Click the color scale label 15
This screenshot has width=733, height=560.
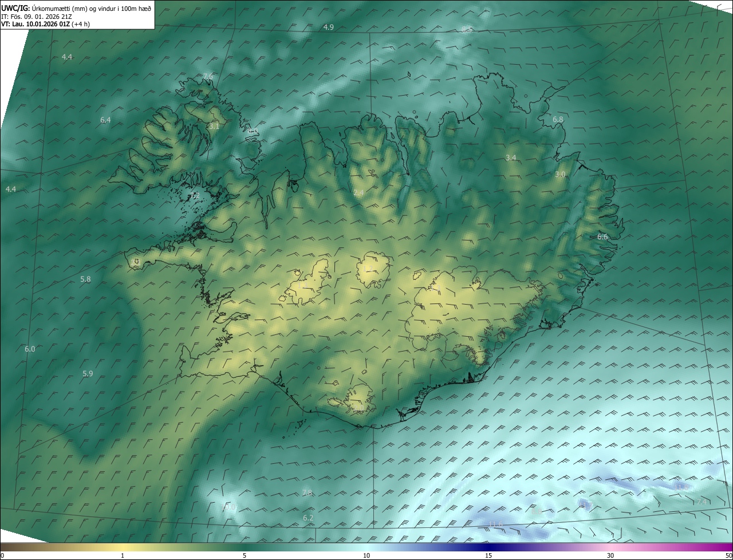[x=488, y=555]
